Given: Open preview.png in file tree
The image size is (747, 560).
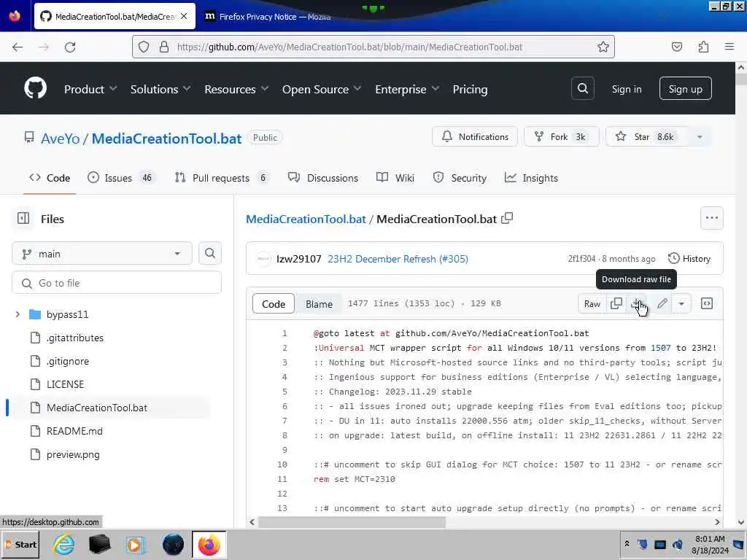Looking at the screenshot, I should pos(73,454).
